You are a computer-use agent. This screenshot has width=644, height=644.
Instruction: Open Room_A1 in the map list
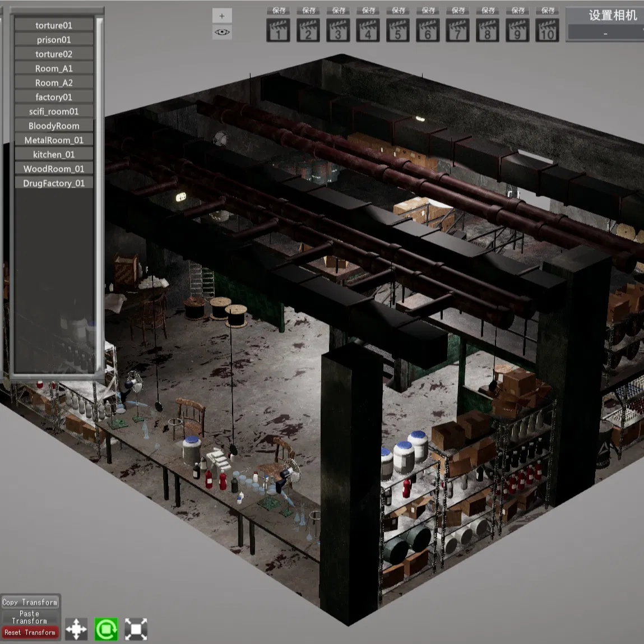click(54, 68)
